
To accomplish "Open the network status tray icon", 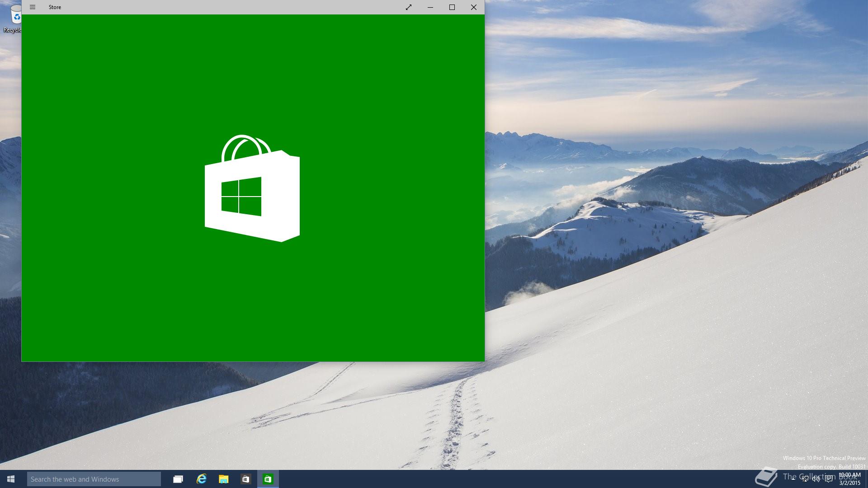I will pos(805,479).
